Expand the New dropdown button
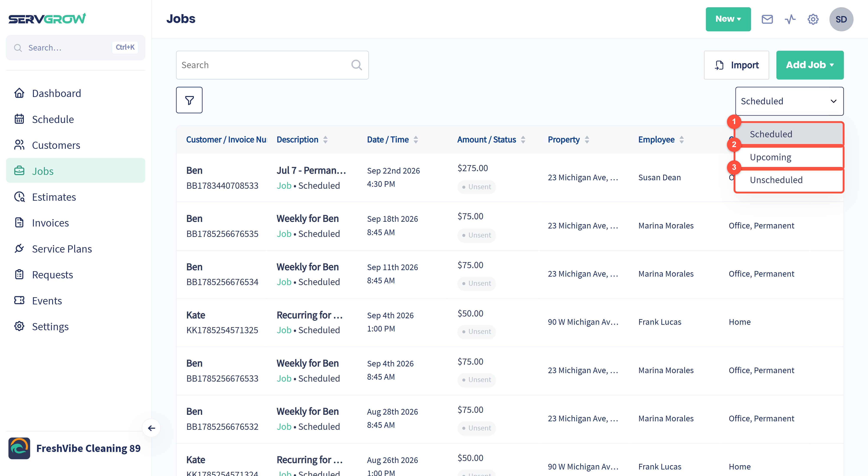The width and height of the screenshot is (868, 476). coord(728,19)
